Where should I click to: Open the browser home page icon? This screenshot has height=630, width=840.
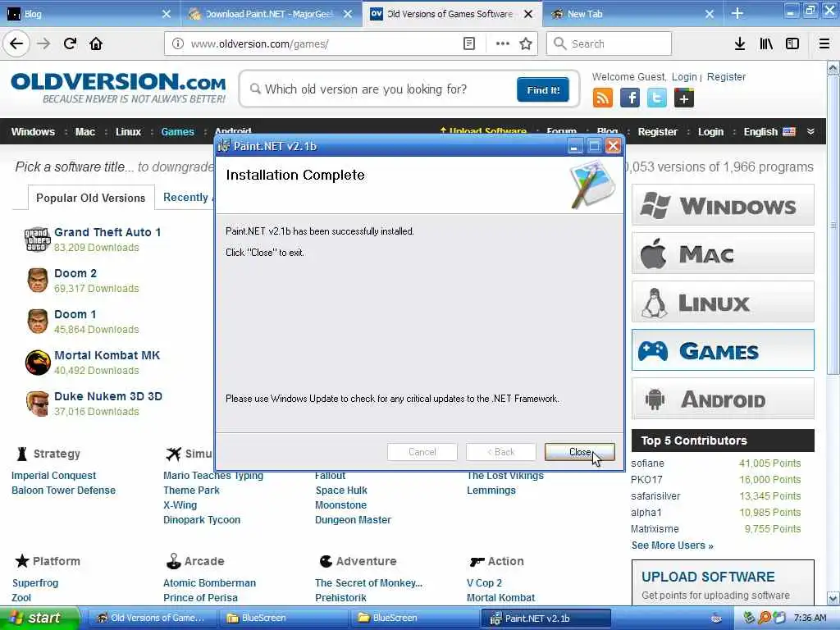coord(96,43)
